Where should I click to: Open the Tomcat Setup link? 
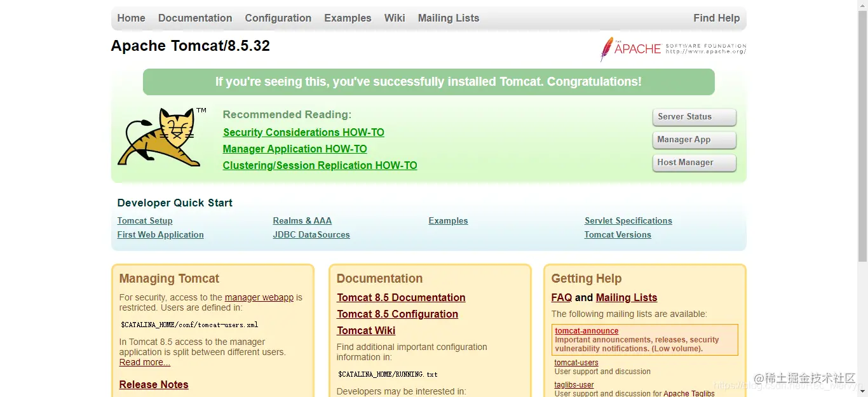tap(145, 220)
